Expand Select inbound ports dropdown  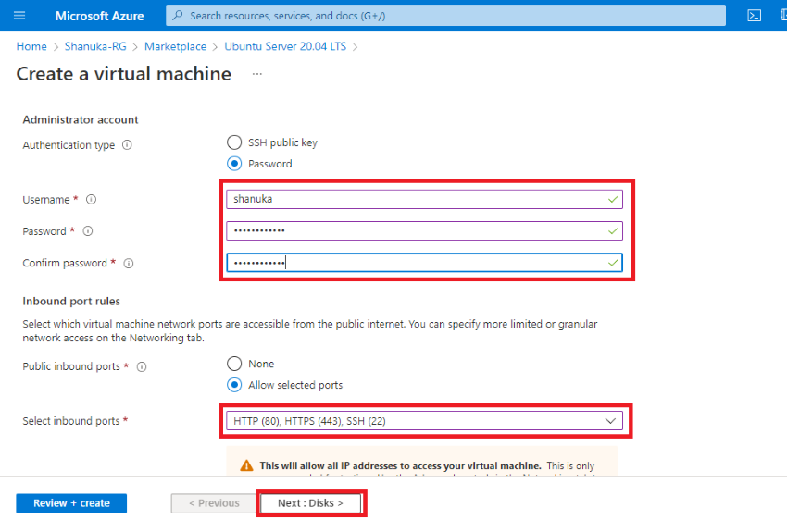[x=424, y=421]
